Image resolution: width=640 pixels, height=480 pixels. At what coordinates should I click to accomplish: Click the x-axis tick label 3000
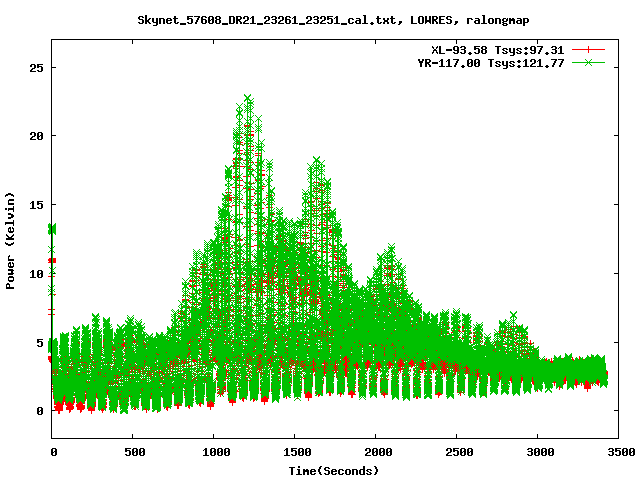point(540,452)
